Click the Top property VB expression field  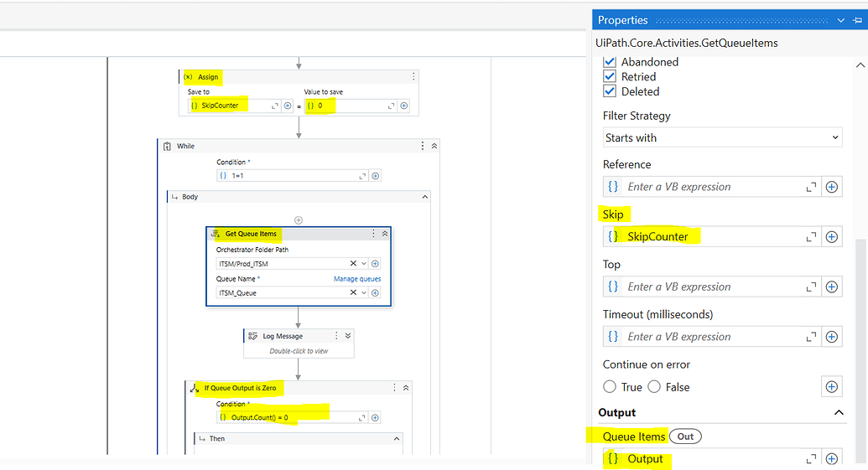[713, 287]
